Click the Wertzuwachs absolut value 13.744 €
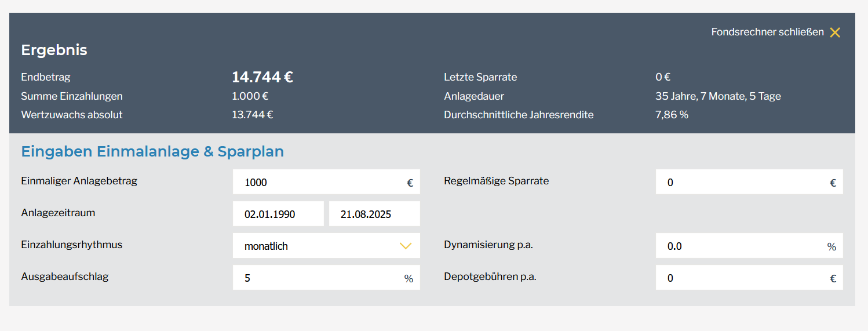Viewport: 868px width, 331px height. (x=252, y=115)
